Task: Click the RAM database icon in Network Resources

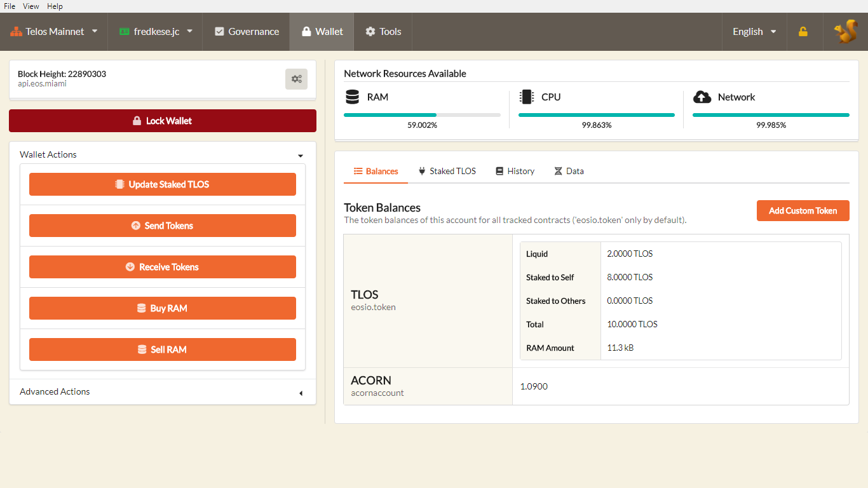Action: [353, 97]
